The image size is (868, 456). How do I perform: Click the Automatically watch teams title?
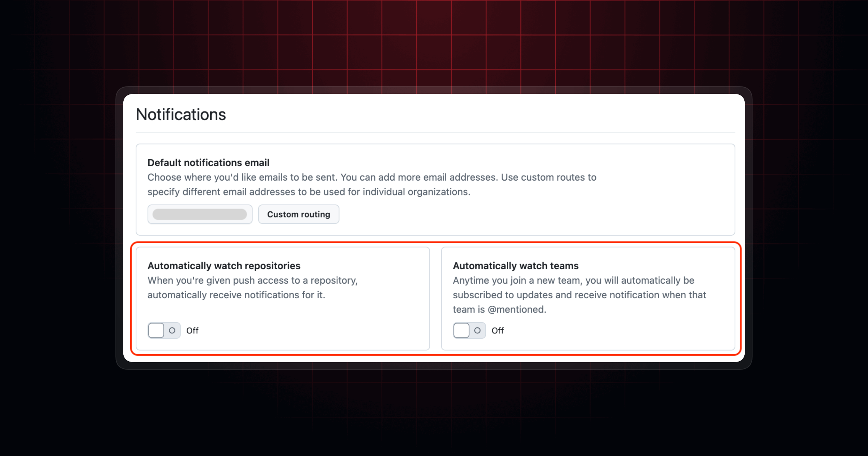[x=515, y=266]
